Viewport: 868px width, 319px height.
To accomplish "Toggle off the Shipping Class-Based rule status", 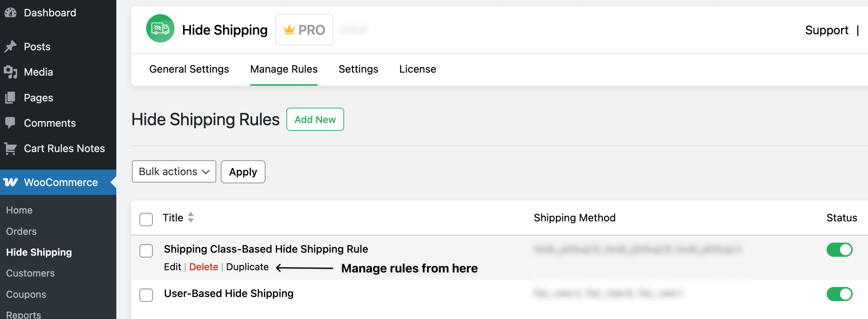I will tap(839, 250).
